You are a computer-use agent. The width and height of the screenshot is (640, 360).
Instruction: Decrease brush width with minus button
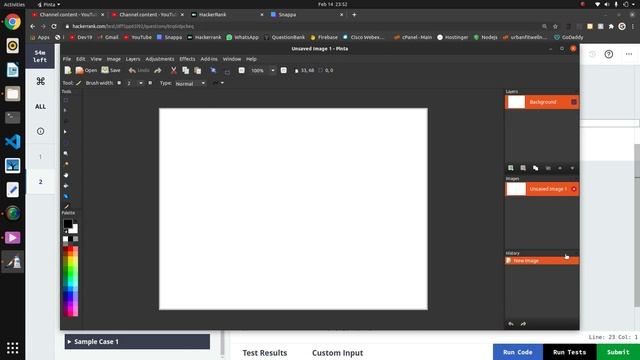click(119, 83)
